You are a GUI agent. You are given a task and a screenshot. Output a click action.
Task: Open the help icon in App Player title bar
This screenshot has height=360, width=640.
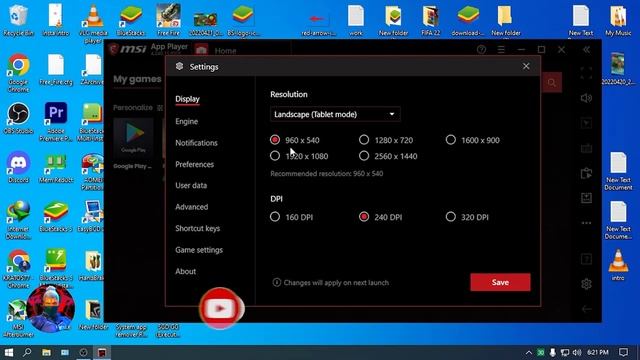[481, 49]
